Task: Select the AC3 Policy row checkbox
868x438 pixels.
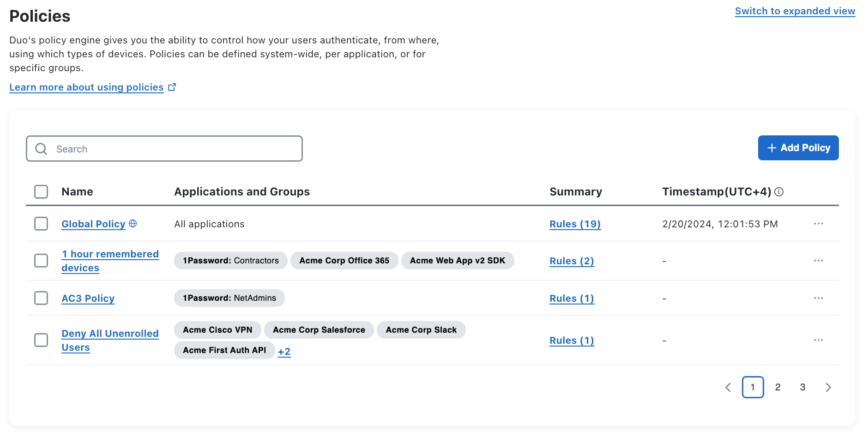Action: point(41,298)
